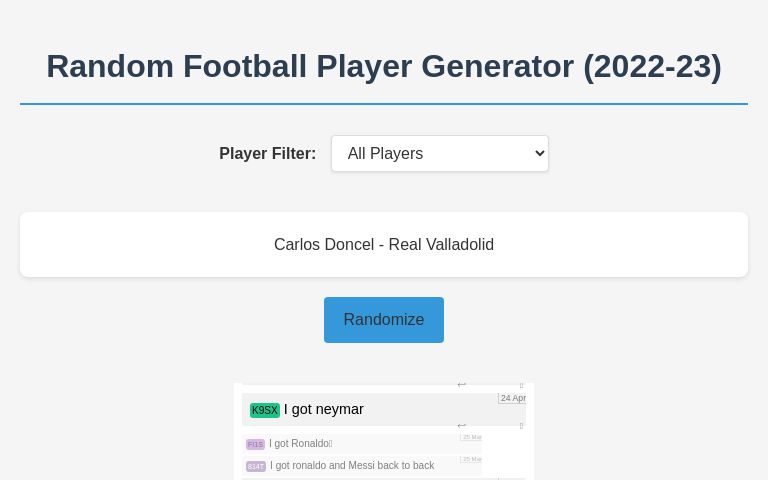Click the purple 834T user badge
Image resolution: width=768 pixels, height=480 pixels.
[256, 466]
